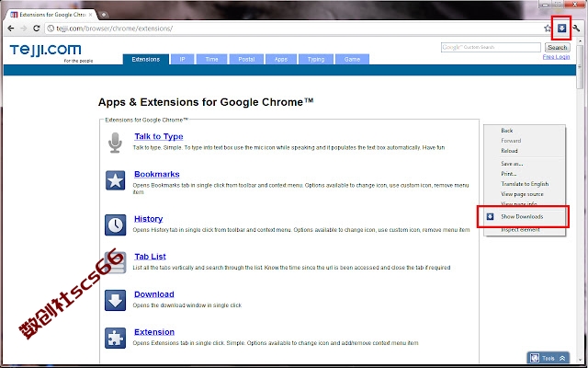This screenshot has height=368, width=588.
Task: Open a new tab with the plus button
Action: coord(104,15)
